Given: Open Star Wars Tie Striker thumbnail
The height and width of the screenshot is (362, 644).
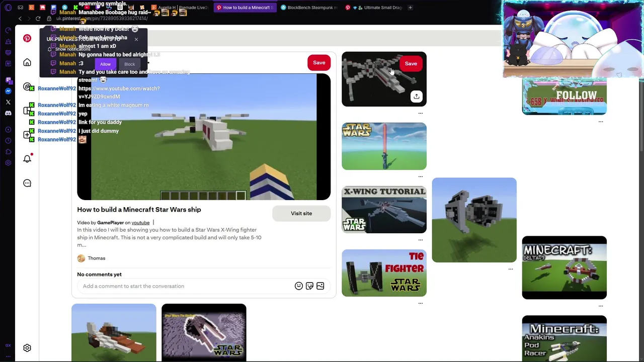Looking at the screenshot, I should point(204,332).
